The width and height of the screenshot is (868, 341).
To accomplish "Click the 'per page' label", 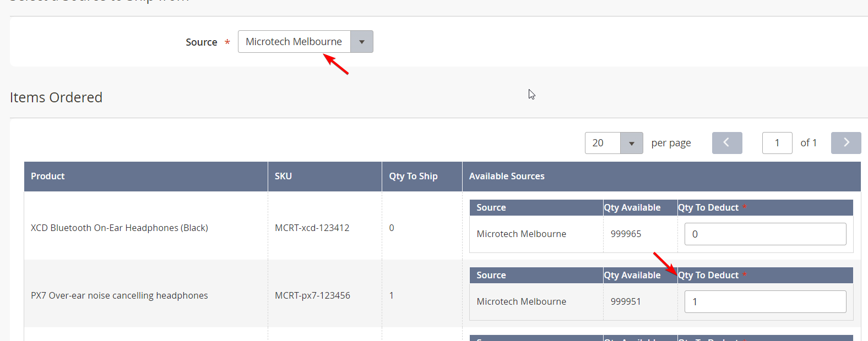I will pos(671,143).
